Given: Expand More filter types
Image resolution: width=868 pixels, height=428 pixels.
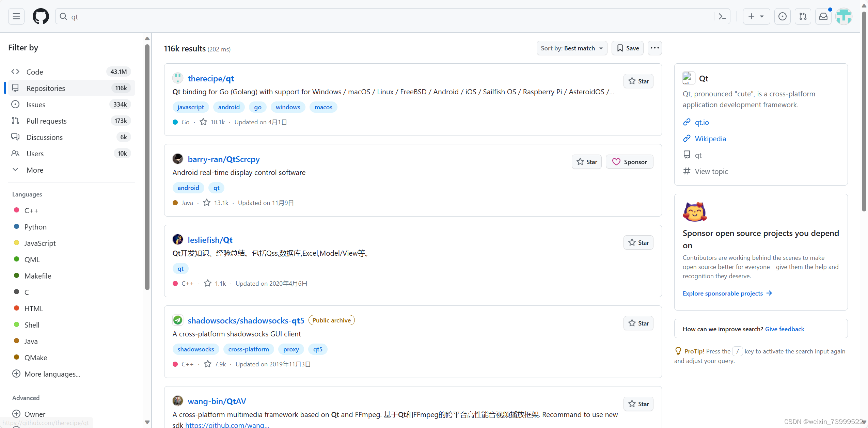Looking at the screenshot, I should click(35, 170).
